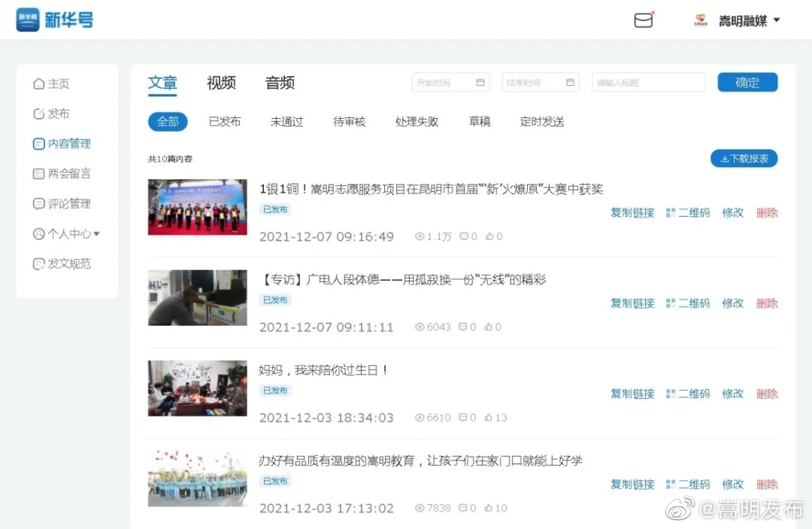Open thumbnail of 嵩明教育 article
Screen dimensions: 812x529
click(x=197, y=479)
